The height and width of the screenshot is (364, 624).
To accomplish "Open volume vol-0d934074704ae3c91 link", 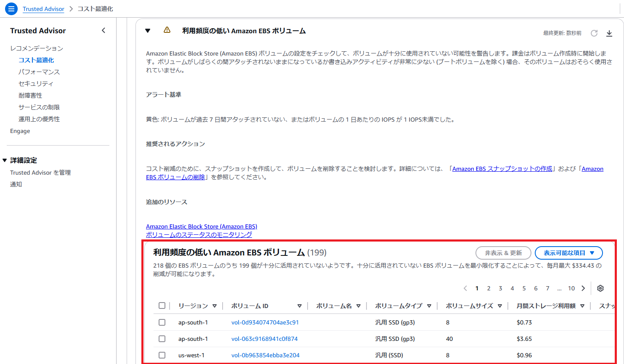I will [x=265, y=322].
